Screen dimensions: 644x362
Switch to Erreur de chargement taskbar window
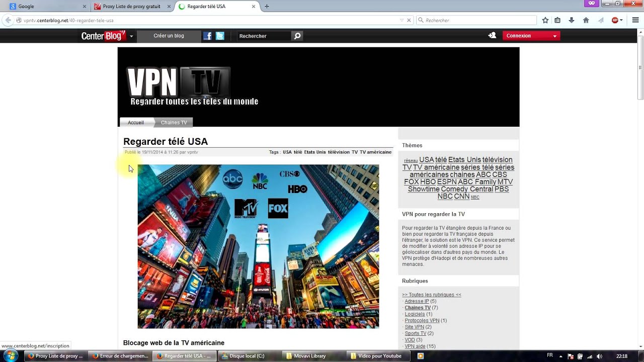[x=121, y=356]
